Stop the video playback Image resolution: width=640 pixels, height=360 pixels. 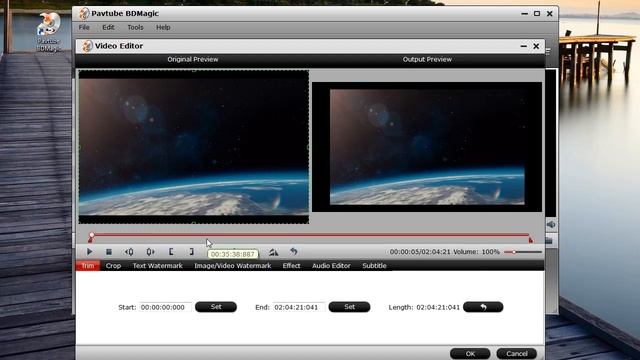109,252
